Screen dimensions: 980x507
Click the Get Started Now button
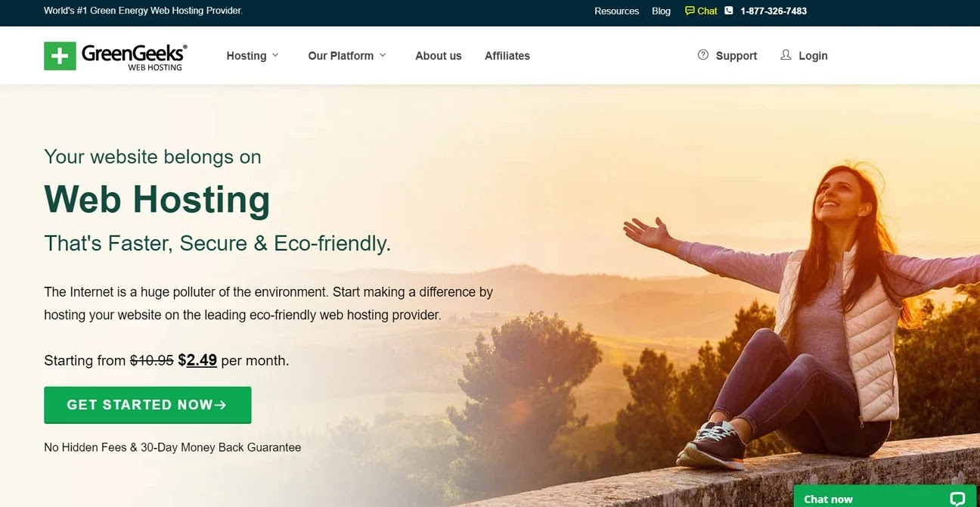point(147,405)
